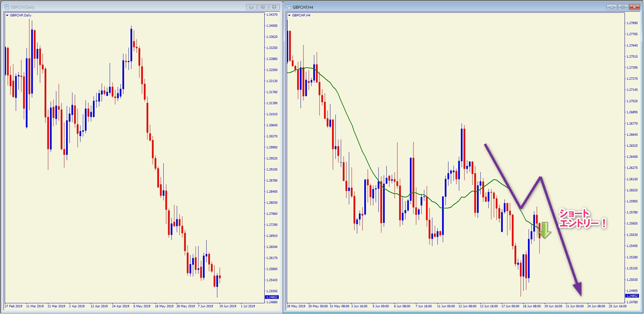Click price level 1.28400 on Daily axis
The height and width of the screenshot is (314, 644).
272,192
